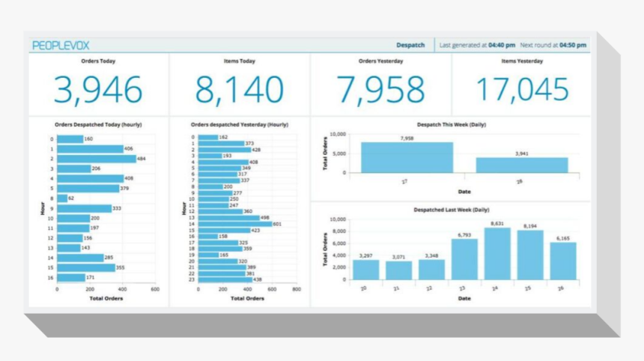Select Orders Today value 3,946
Image resolution: width=644 pixels, height=361 pixels.
click(98, 90)
